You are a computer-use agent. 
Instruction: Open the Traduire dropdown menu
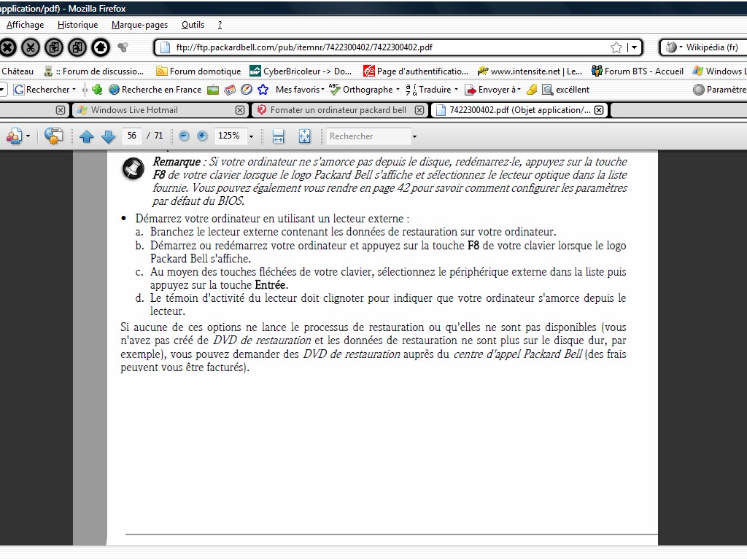[x=438, y=90]
